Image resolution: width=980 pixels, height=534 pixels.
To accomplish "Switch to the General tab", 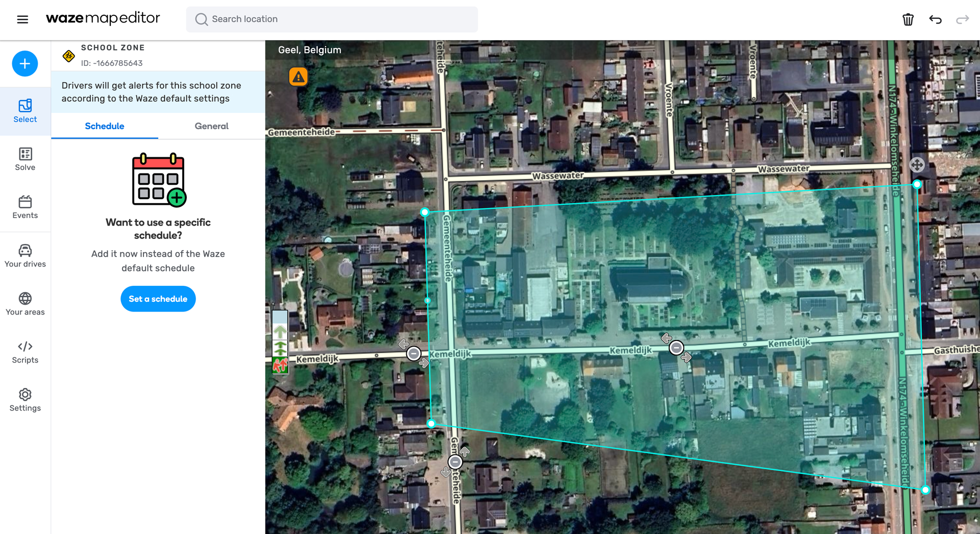I will pos(211,126).
